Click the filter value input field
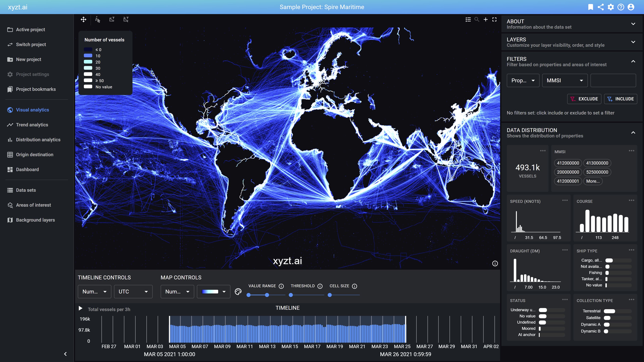 coord(613,80)
